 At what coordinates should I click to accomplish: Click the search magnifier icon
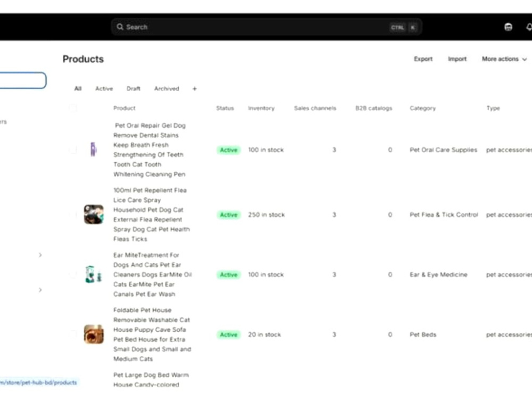pyautogui.click(x=120, y=27)
